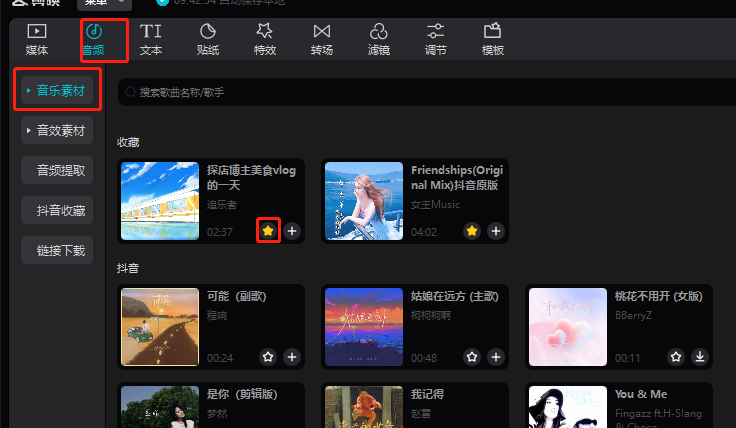Image resolution: width=736 pixels, height=428 pixels.
Task: Open the 文本 text tab
Action: pos(151,39)
